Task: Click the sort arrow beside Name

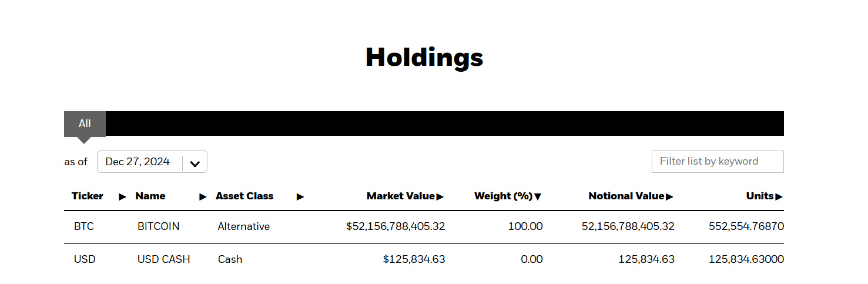Action: (x=203, y=197)
